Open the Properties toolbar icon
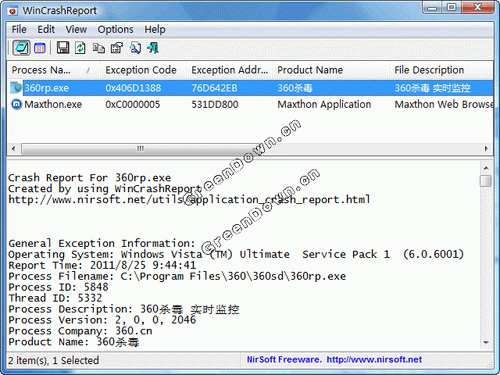500x375 pixels. pos(117,48)
